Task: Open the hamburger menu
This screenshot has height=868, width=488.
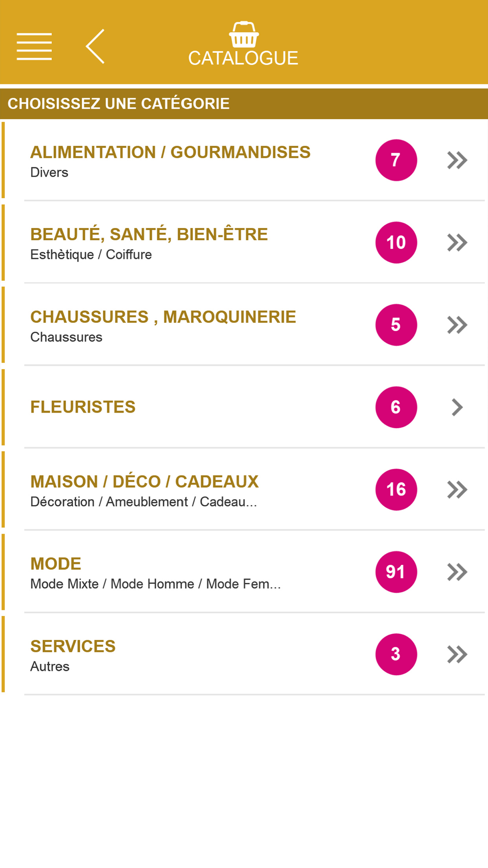Action: [x=34, y=46]
